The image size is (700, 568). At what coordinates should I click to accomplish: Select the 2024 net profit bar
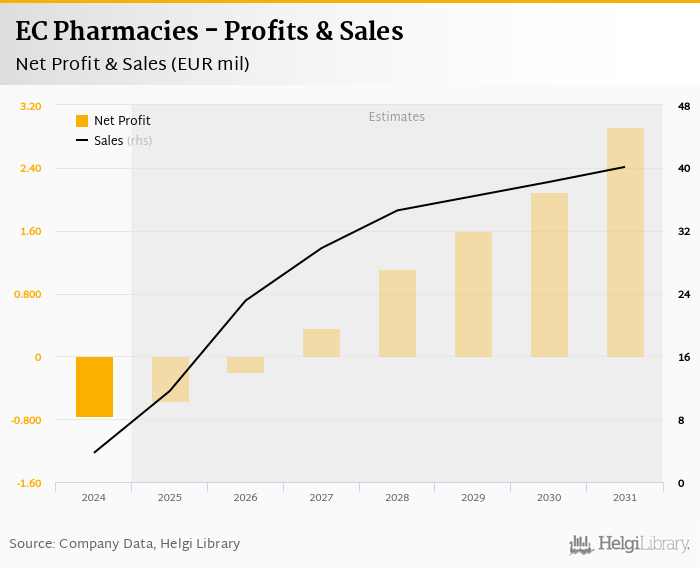coord(94,387)
